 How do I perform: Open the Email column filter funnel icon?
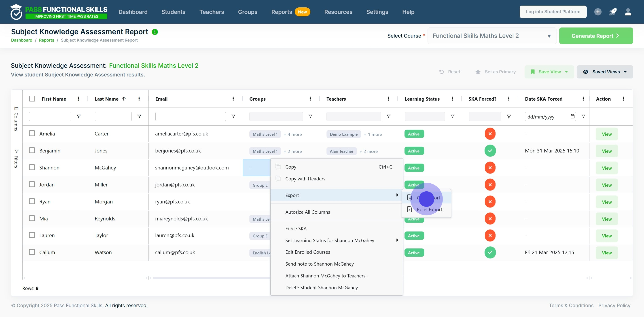click(x=233, y=116)
